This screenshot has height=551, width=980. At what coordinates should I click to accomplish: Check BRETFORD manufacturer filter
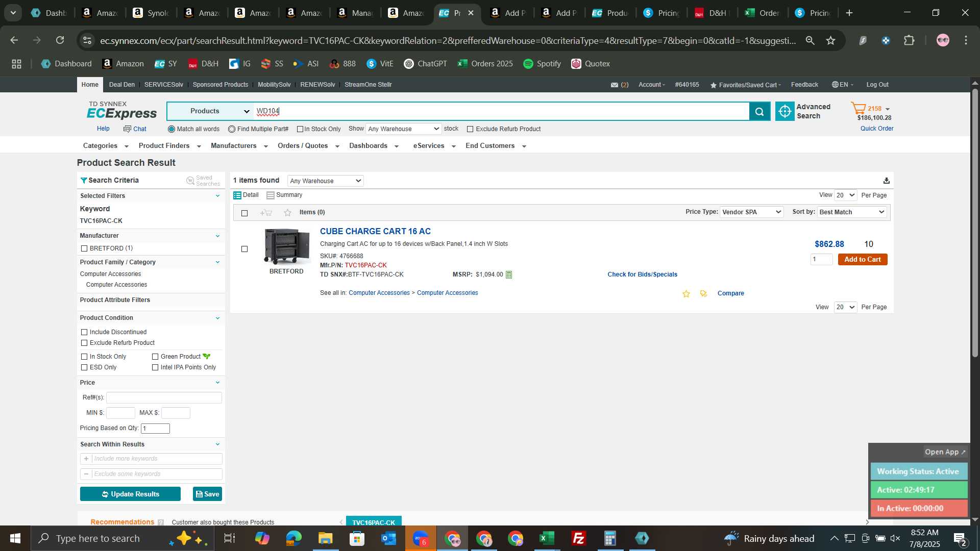84,248
